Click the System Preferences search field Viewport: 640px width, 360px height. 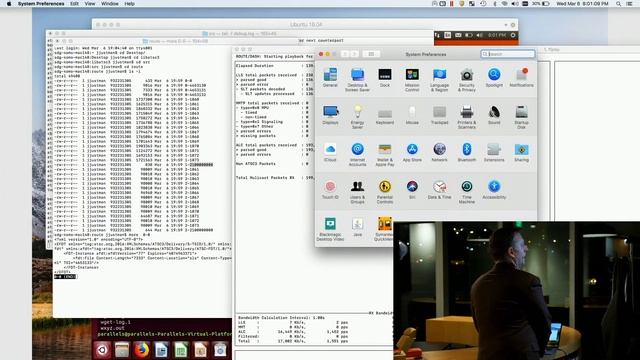click(507, 54)
